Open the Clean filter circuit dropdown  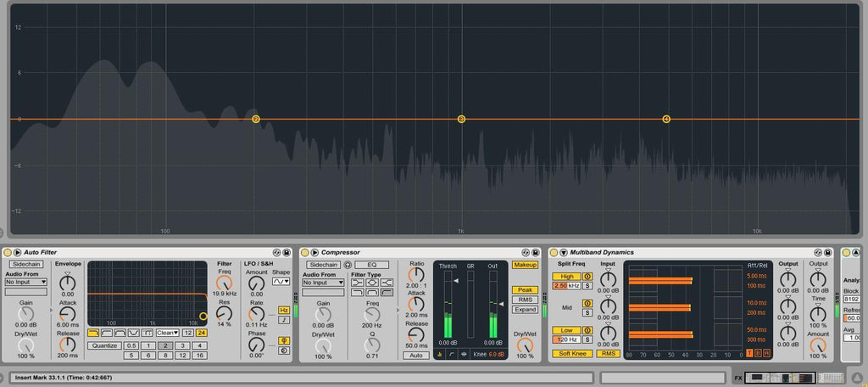pyautogui.click(x=166, y=333)
